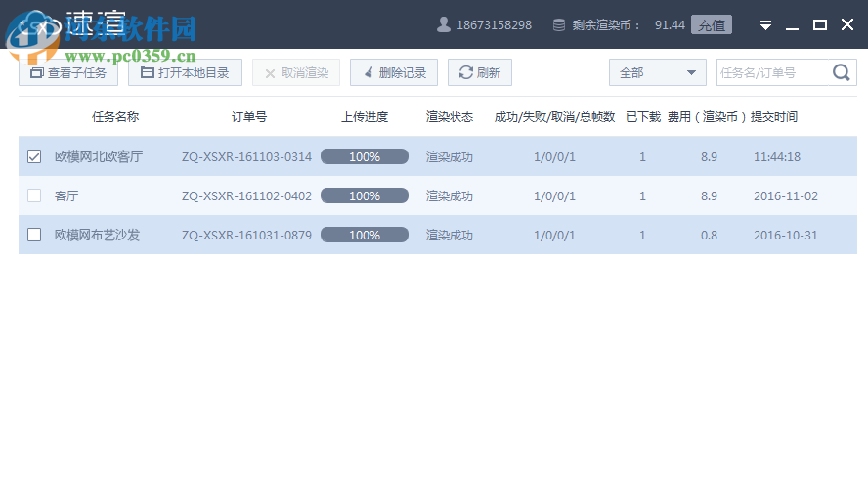868x477 pixels.
Task: Click the render coin stack icon
Action: click(559, 25)
